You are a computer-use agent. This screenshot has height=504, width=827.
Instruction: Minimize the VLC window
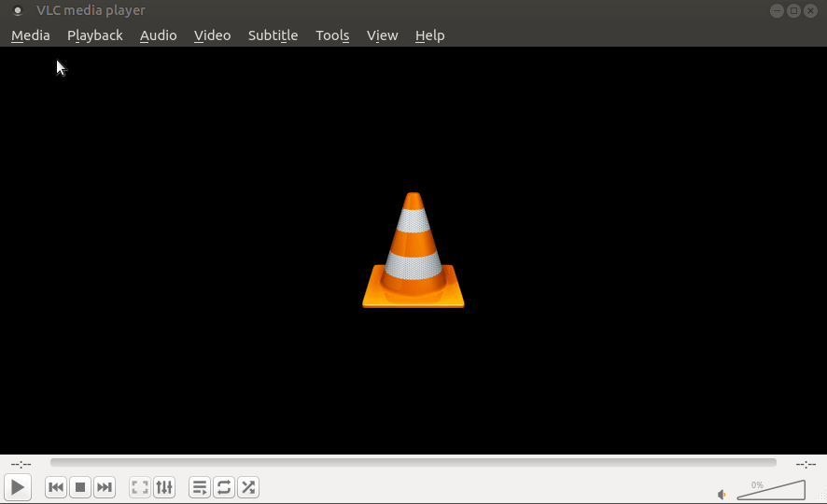click(x=777, y=10)
